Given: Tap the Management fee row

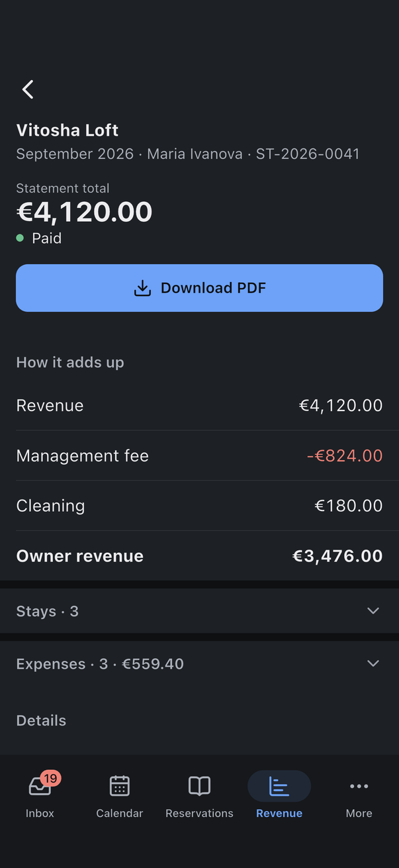Looking at the screenshot, I should tap(199, 456).
